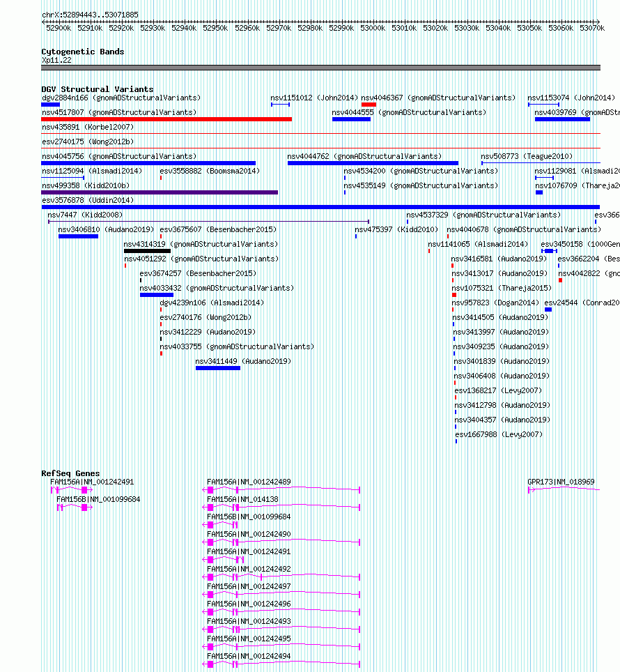The image size is (620, 672).
Task: Click the Xp11.22 cytogenetic band bar
Action: (x=320, y=68)
